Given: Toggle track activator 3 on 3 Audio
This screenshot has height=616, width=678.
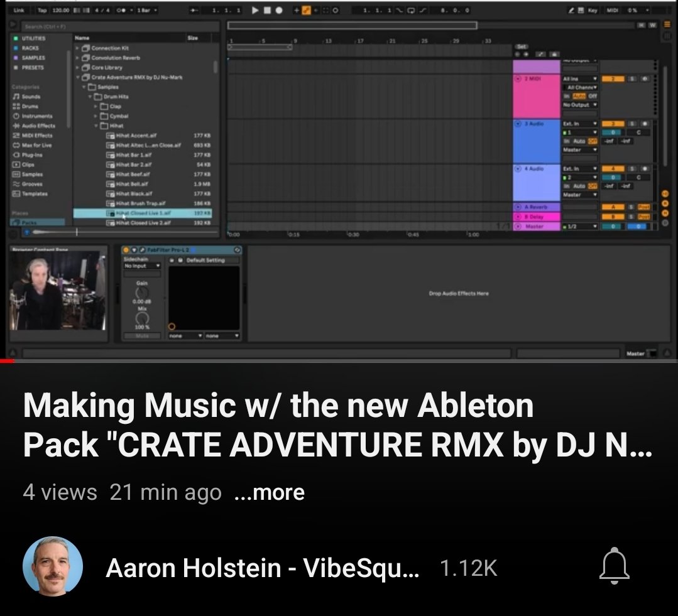Looking at the screenshot, I should pos(613,124).
